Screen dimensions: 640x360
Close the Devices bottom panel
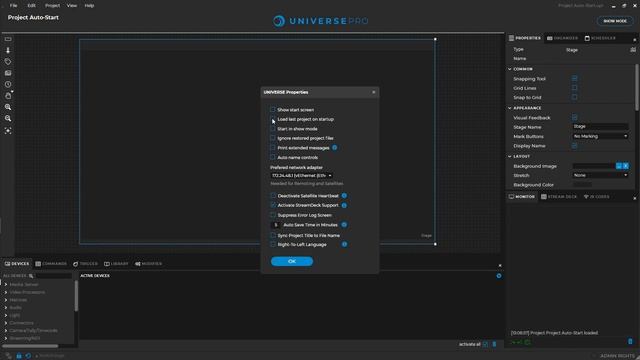[x=500, y=266]
